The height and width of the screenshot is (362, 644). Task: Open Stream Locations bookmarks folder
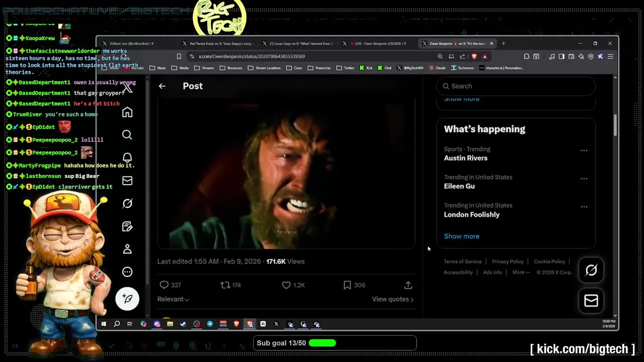(x=264, y=68)
